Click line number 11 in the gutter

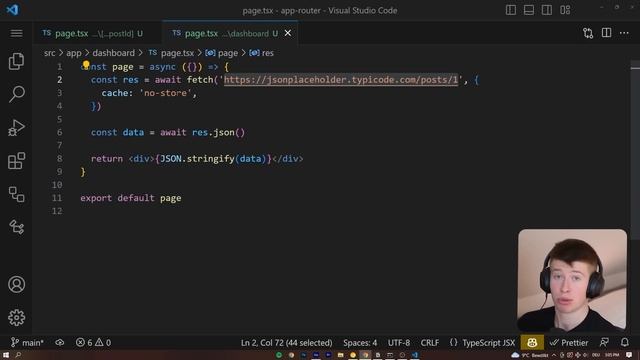[x=58, y=198]
